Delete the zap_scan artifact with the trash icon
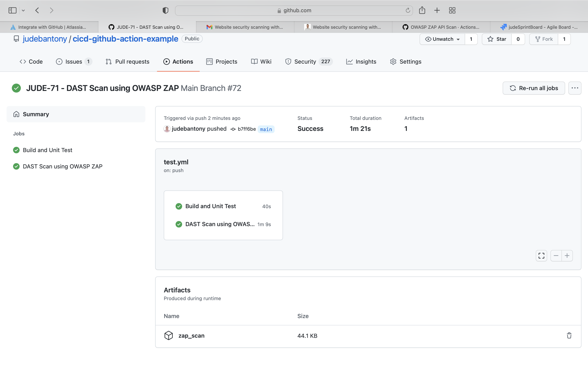Screen dimensions: 588x367 [569, 335]
